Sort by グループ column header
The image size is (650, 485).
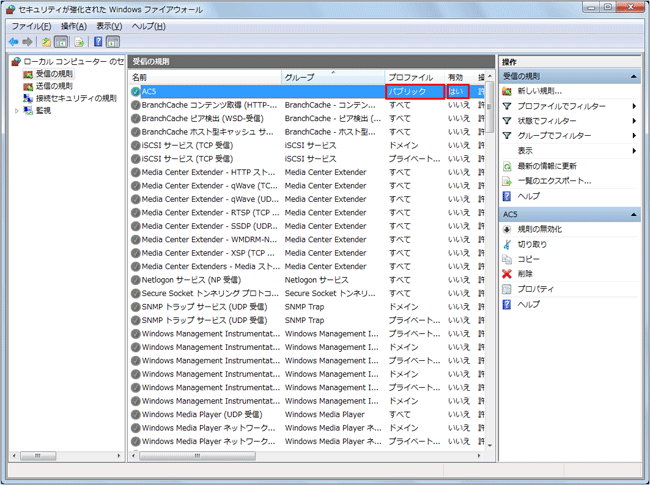(x=333, y=78)
